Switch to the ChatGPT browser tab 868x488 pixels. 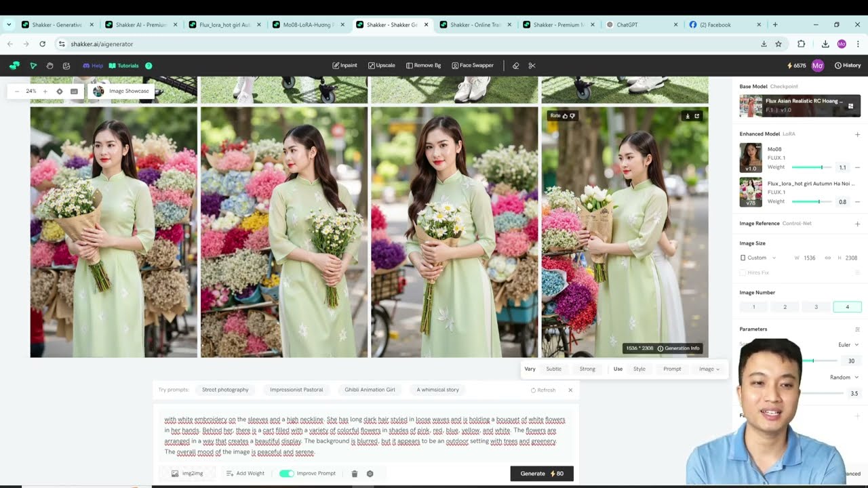641,24
